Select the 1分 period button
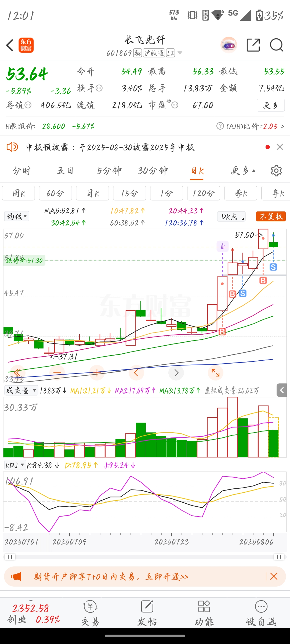290x644 pixels. pos(166,193)
